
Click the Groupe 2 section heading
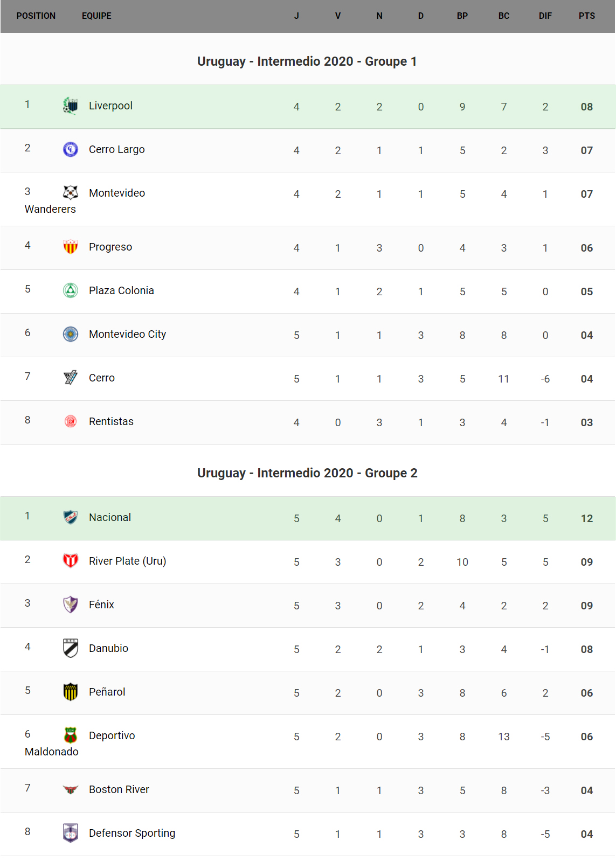[307, 473]
